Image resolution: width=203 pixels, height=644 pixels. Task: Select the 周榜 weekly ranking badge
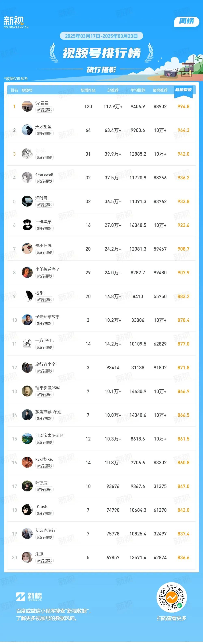[187, 21]
